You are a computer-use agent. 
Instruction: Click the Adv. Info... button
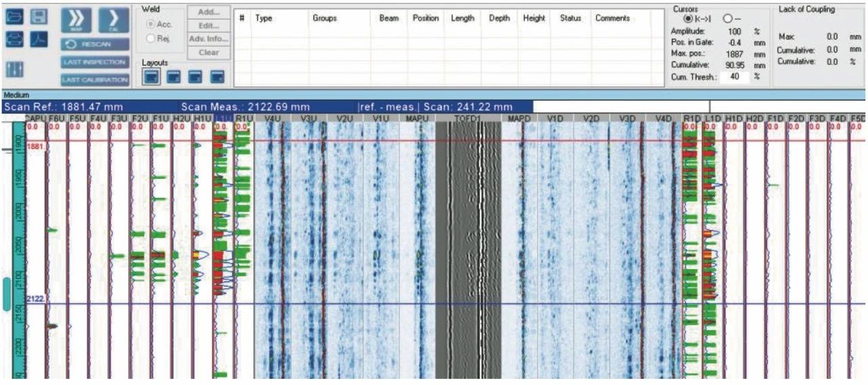tap(208, 39)
